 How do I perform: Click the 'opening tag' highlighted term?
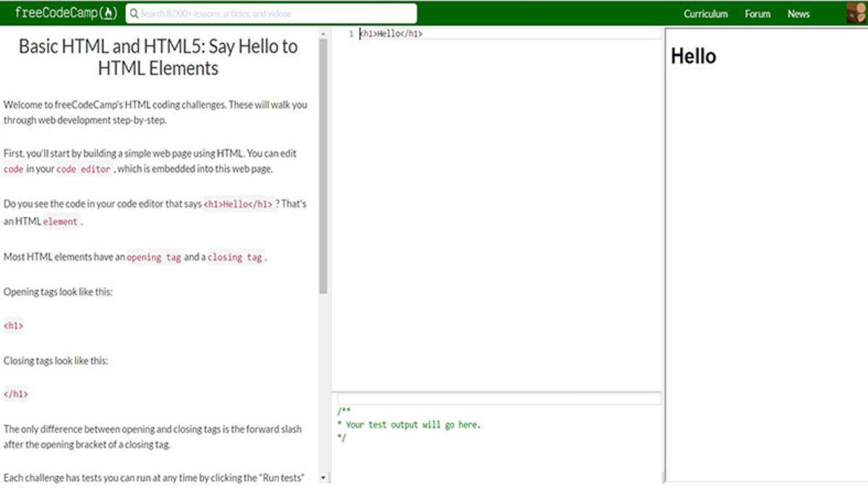pyautogui.click(x=154, y=257)
